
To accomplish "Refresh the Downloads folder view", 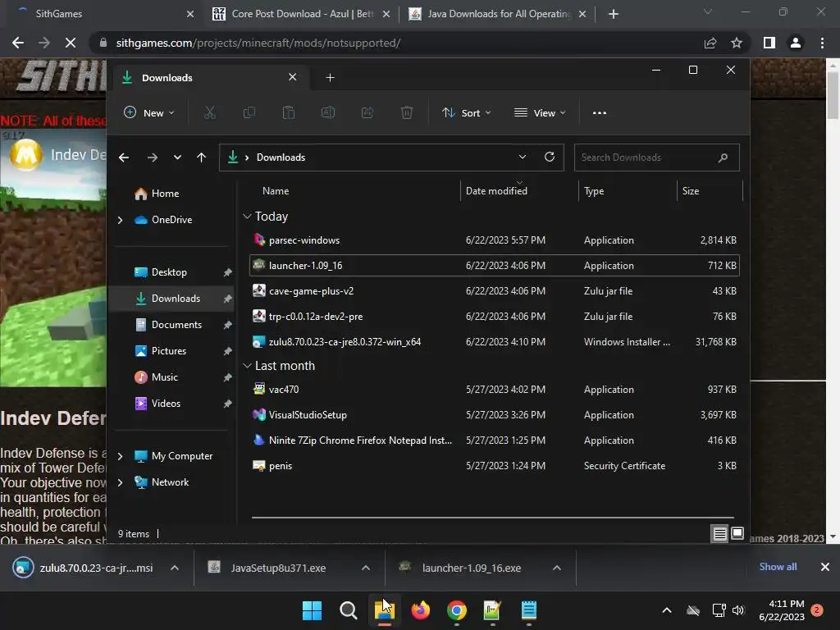I will 549,157.
